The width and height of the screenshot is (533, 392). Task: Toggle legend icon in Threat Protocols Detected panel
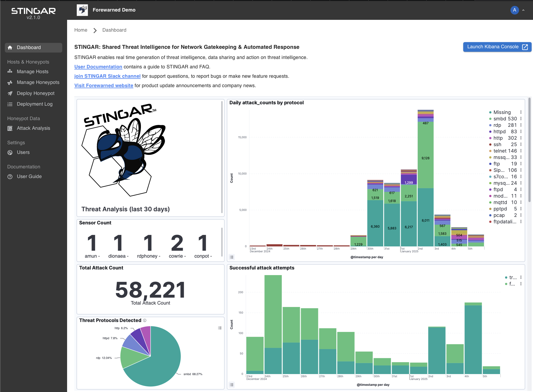click(x=220, y=328)
